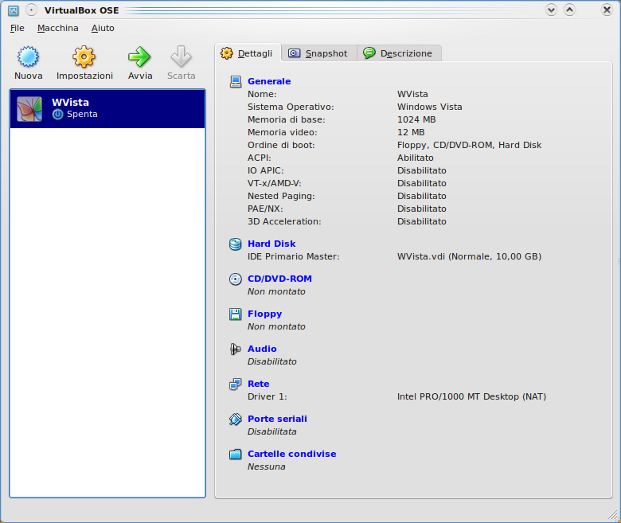Switch to the Dettagli tab
The width and height of the screenshot is (621, 523).
tap(248, 53)
